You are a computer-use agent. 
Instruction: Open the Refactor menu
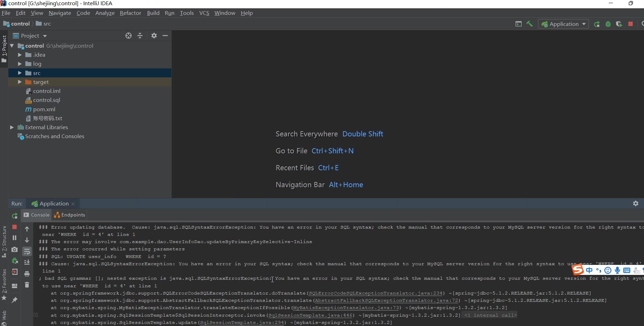[x=131, y=13]
